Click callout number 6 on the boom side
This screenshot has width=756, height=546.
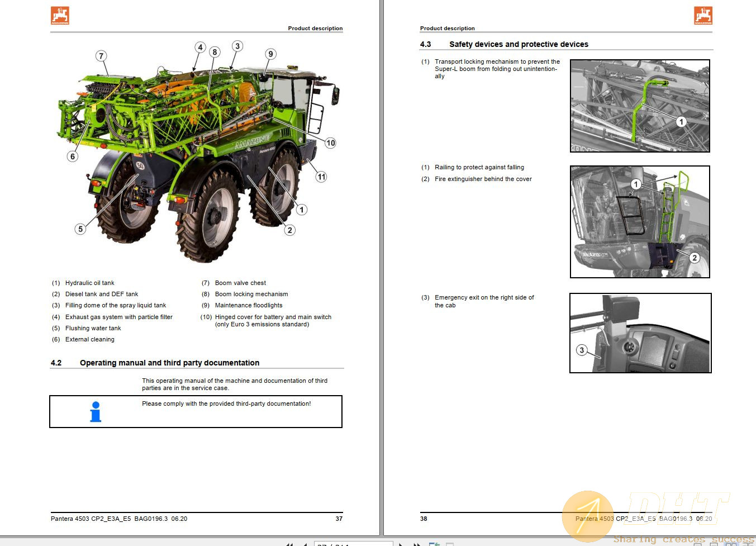pos(72,156)
